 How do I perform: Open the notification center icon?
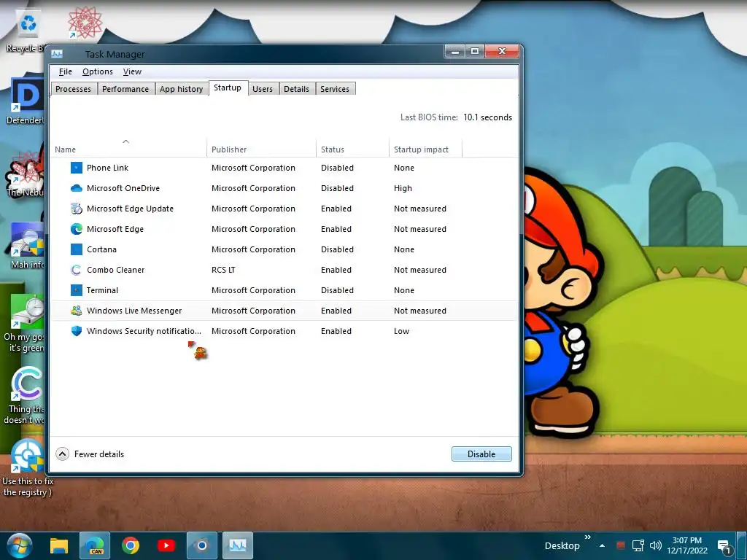click(724, 547)
